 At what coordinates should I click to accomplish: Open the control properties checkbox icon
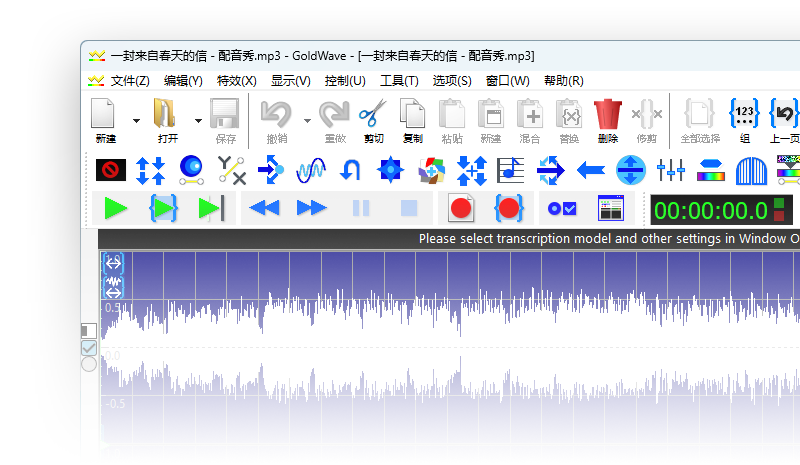560,208
